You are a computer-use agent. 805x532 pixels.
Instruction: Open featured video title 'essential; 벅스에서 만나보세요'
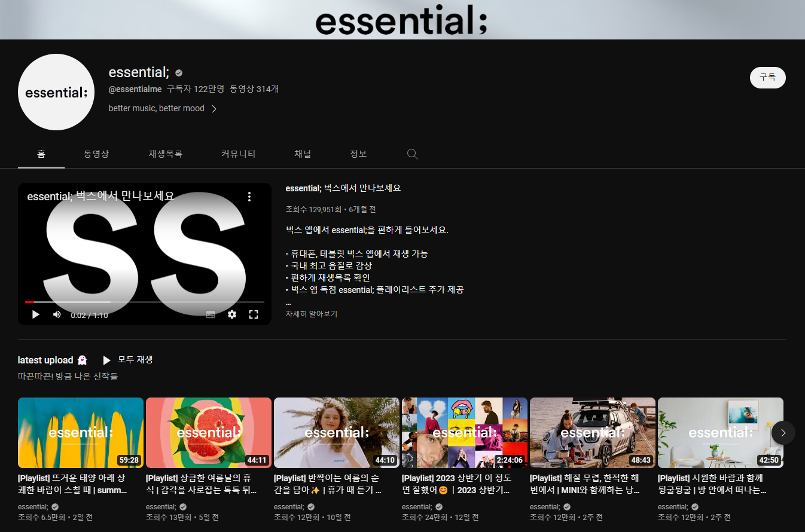343,188
